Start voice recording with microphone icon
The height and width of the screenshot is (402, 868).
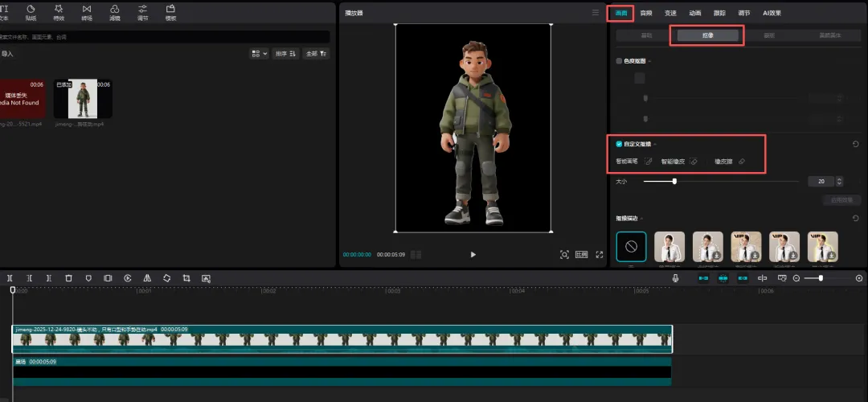[x=676, y=278]
